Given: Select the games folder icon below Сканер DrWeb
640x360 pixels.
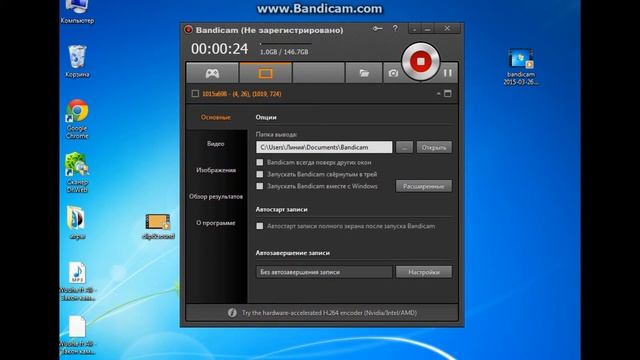Looking at the screenshot, I should [x=77, y=222].
